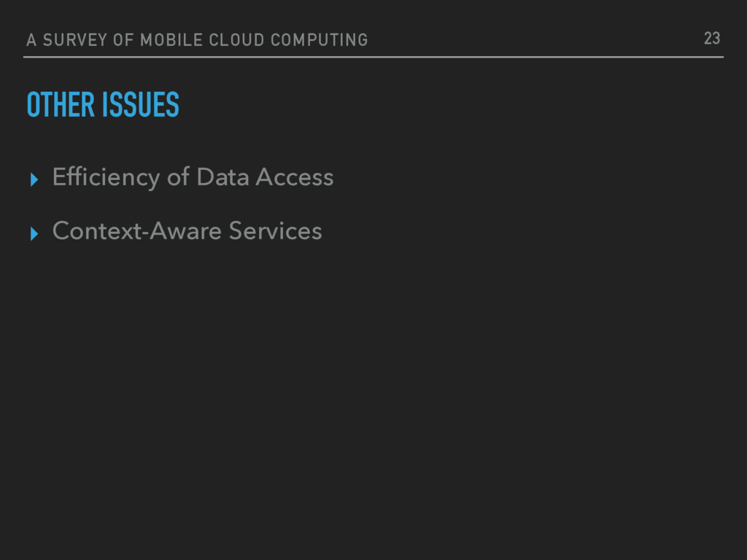Viewport: 747px width, 560px height.
Task: Click the letter A starting the header text
Action: 31,40
